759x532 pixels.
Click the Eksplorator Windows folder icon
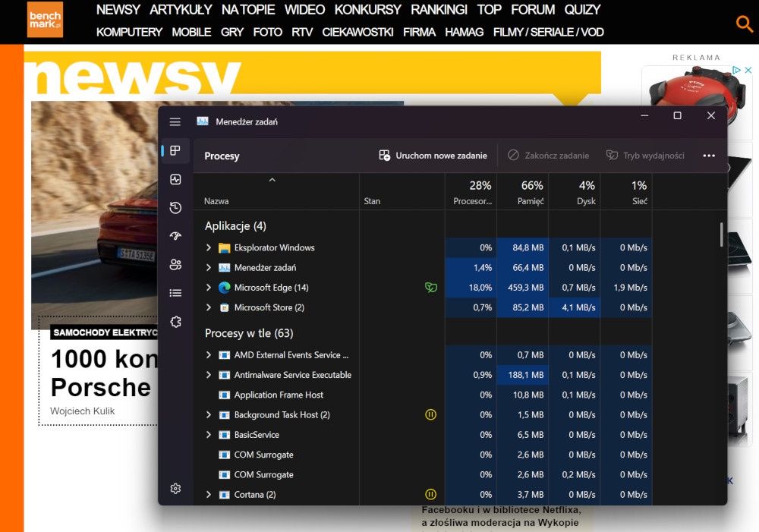tap(224, 248)
